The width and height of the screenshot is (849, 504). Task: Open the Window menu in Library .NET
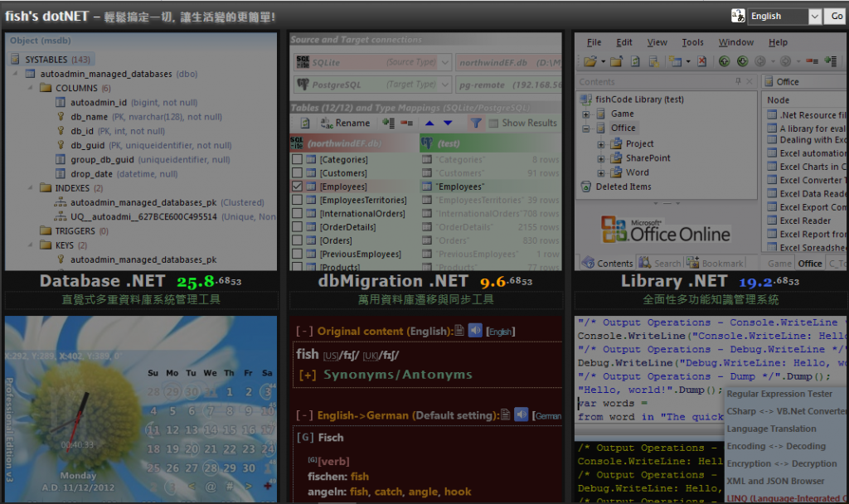point(736,42)
